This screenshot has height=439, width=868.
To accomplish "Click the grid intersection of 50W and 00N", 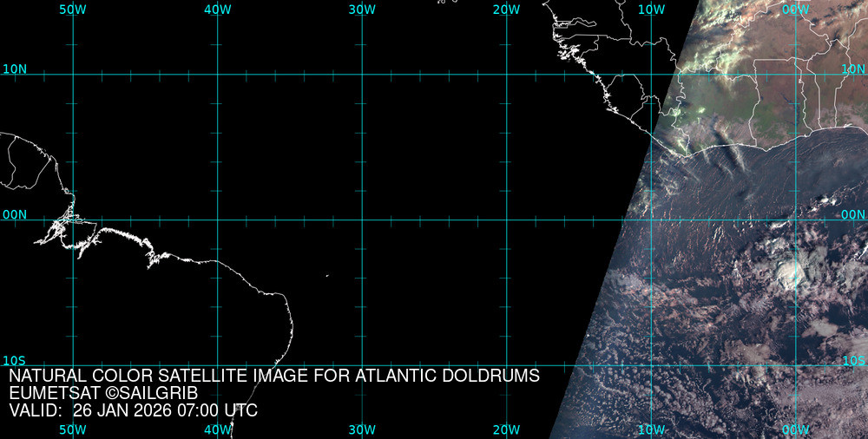I will click(x=73, y=219).
